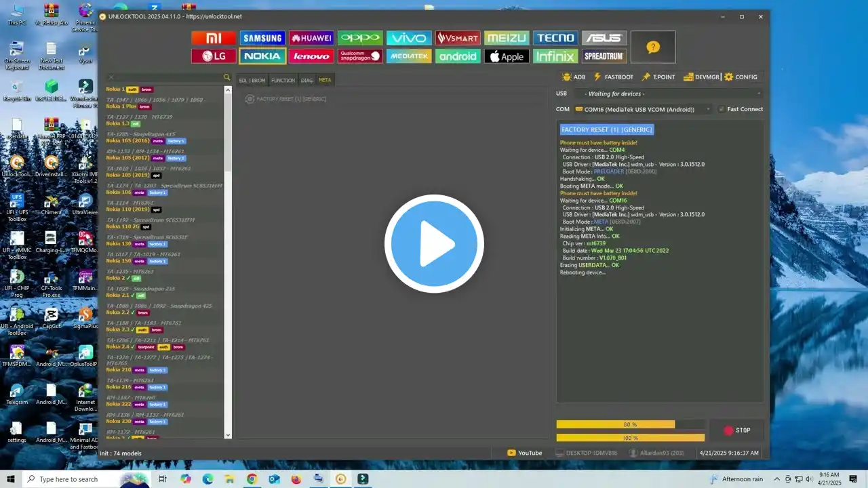
Task: Select the Vivo brand logo
Action: pyautogui.click(x=409, y=38)
